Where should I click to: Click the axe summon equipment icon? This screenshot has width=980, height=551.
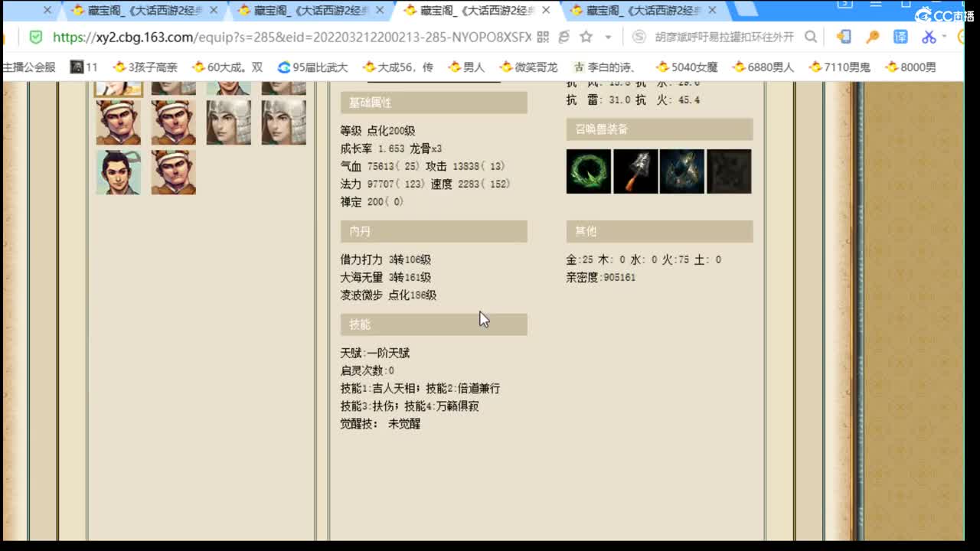pyautogui.click(x=635, y=171)
